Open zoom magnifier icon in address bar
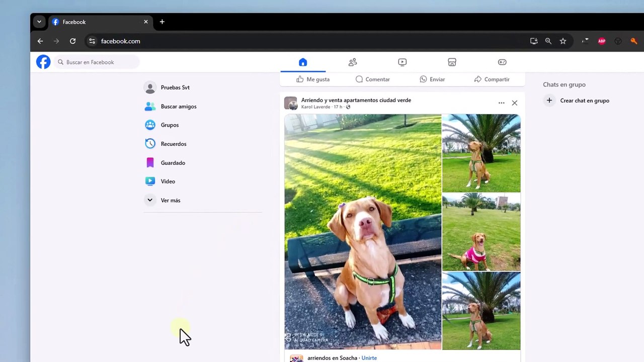The height and width of the screenshot is (362, 644). [x=548, y=41]
